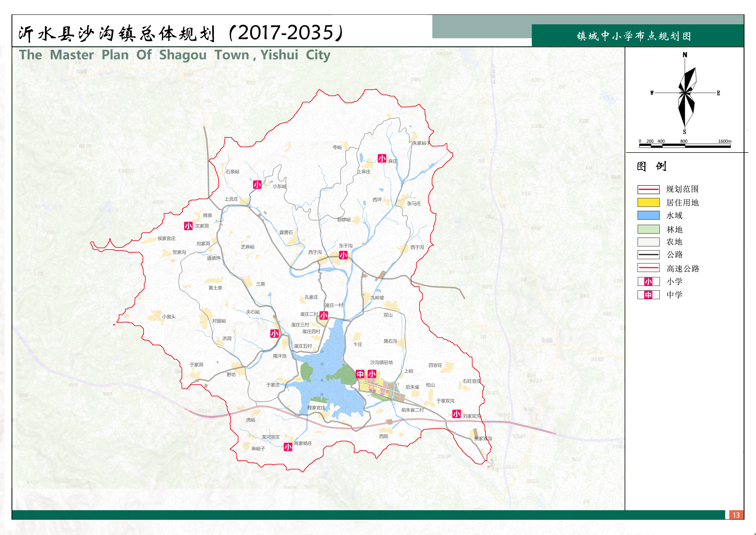Select the 高速公路 line legend swatch
The height and width of the screenshot is (535, 756).
[649, 268]
